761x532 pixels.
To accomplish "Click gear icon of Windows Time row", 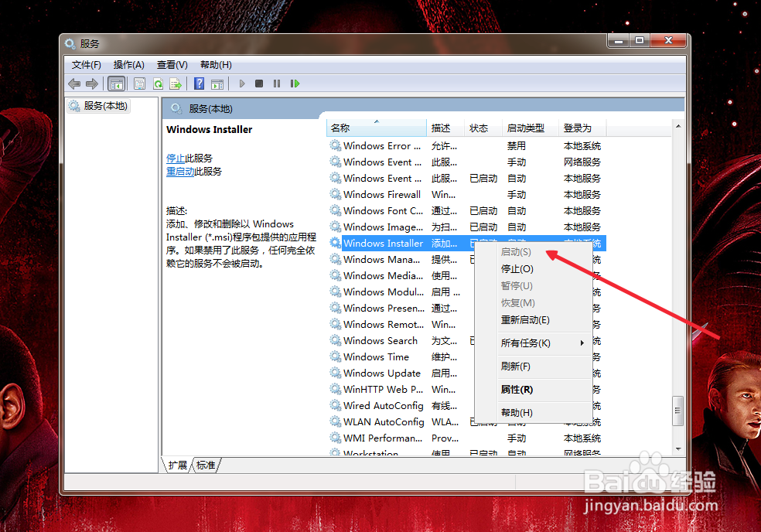I will (336, 356).
